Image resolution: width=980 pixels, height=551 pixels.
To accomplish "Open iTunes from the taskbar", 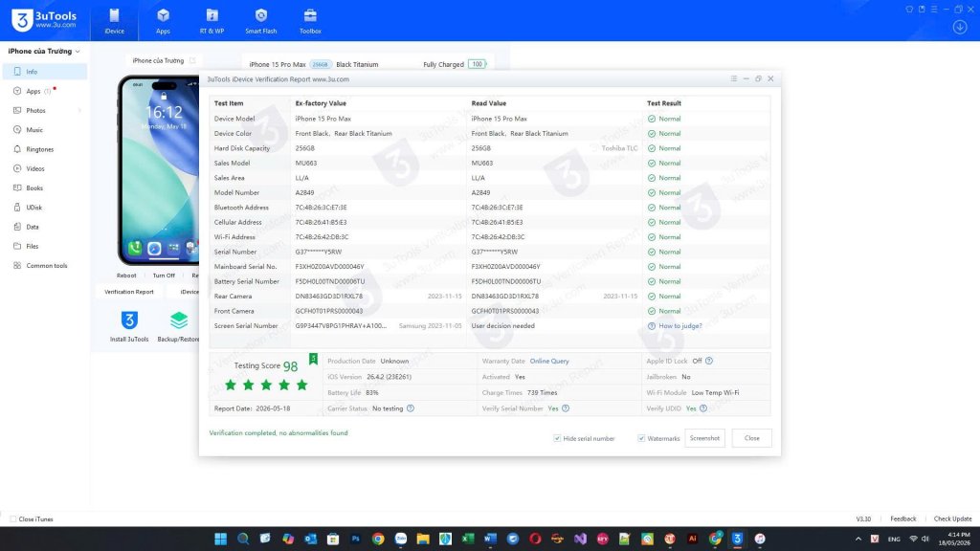I will pos(759,539).
